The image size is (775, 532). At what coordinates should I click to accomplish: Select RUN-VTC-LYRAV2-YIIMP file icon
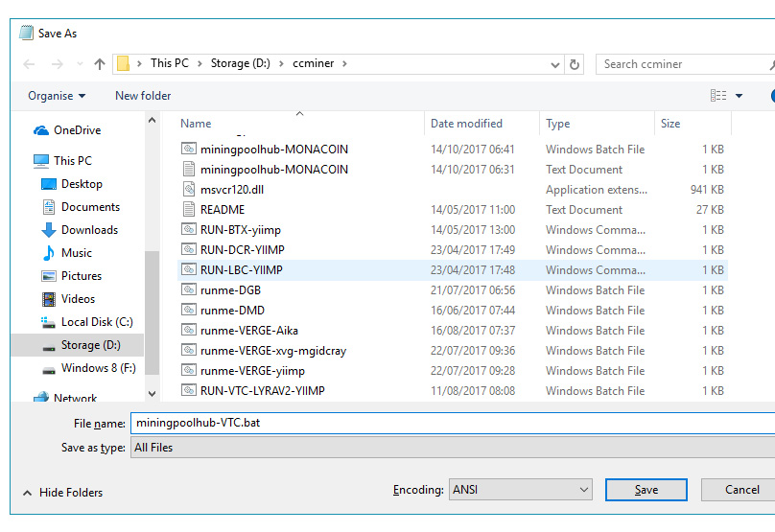[188, 390]
